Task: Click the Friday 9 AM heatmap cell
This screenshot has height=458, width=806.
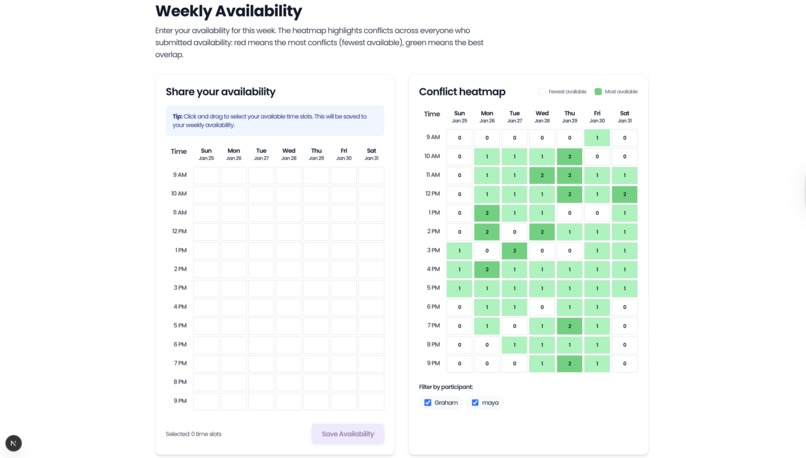Action: click(597, 138)
